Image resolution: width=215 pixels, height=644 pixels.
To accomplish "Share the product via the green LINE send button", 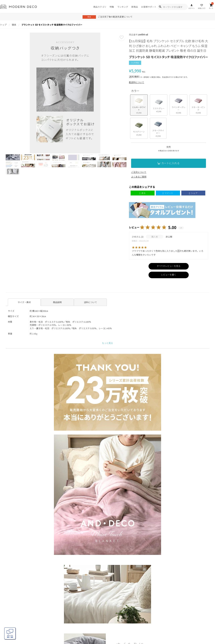I will coord(143,193).
